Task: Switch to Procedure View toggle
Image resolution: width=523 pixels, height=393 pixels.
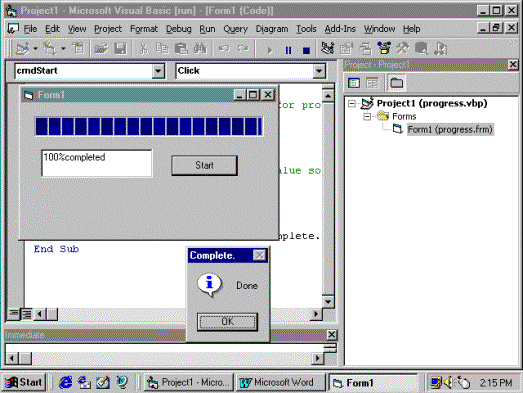Action: 14,314
